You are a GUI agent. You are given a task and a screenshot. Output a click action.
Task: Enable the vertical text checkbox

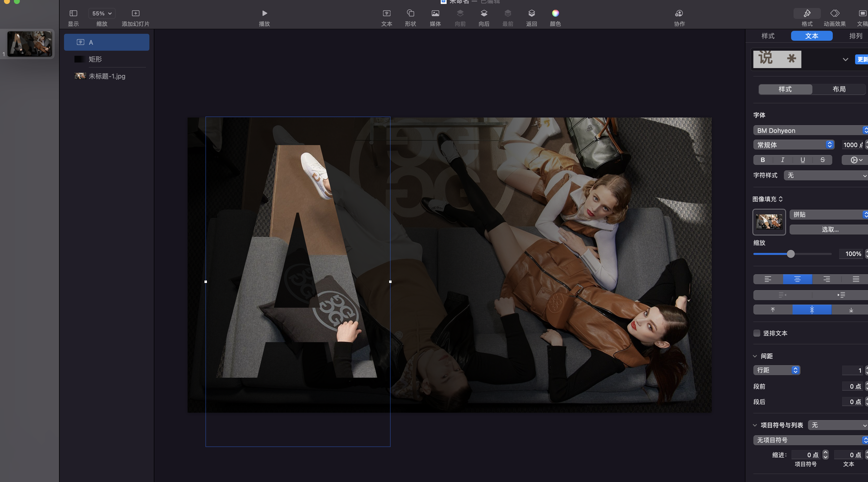[x=757, y=333]
